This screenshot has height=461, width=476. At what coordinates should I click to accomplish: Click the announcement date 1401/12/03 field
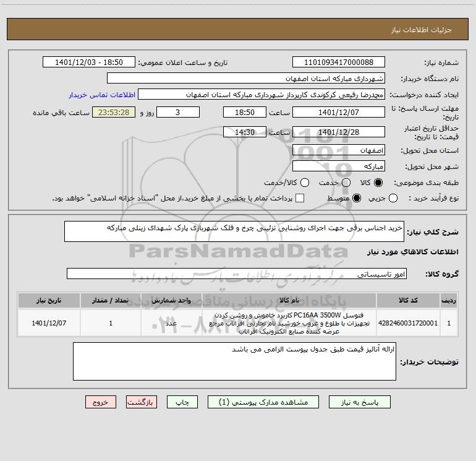tap(89, 62)
